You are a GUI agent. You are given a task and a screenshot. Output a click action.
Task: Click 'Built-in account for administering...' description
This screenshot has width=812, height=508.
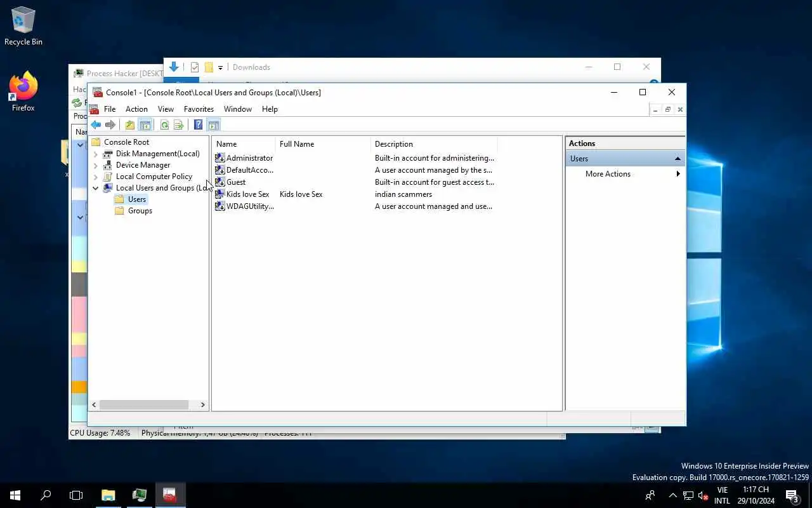(x=435, y=158)
